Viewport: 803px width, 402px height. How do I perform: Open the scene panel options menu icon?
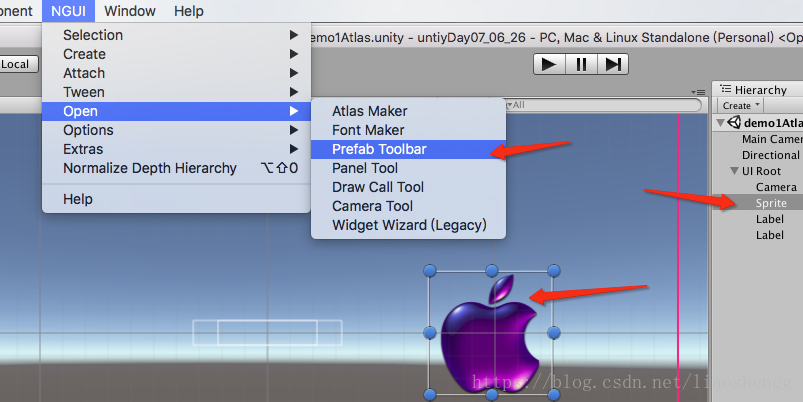(698, 92)
